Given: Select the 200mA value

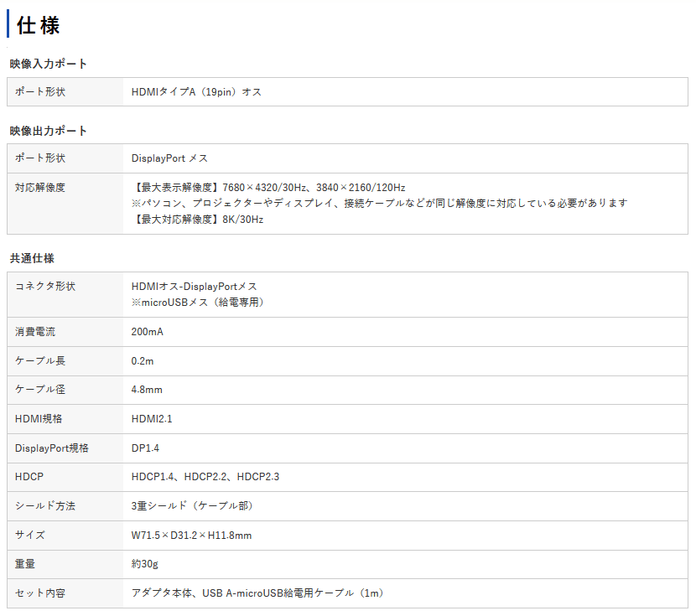Looking at the screenshot, I should pyautogui.click(x=148, y=332).
